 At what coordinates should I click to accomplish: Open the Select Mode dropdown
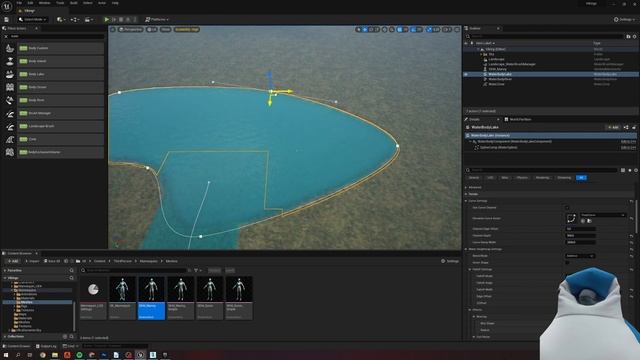(x=33, y=19)
